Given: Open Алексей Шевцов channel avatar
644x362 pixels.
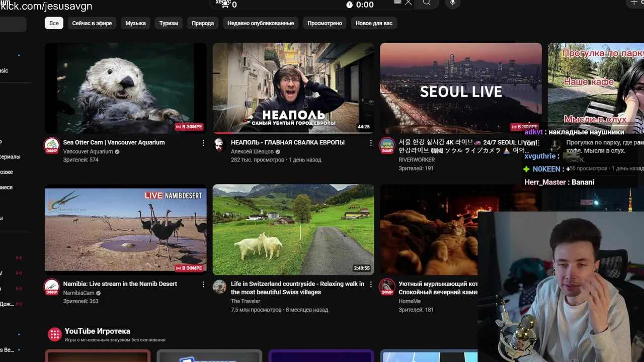Looking at the screenshot, I should coord(219,145).
